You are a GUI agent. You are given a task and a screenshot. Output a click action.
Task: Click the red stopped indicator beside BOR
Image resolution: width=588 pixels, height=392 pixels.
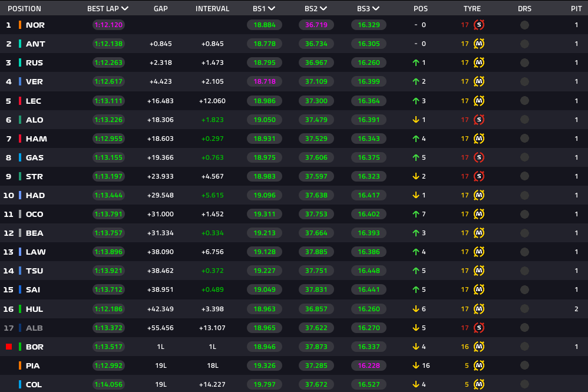[9, 347]
